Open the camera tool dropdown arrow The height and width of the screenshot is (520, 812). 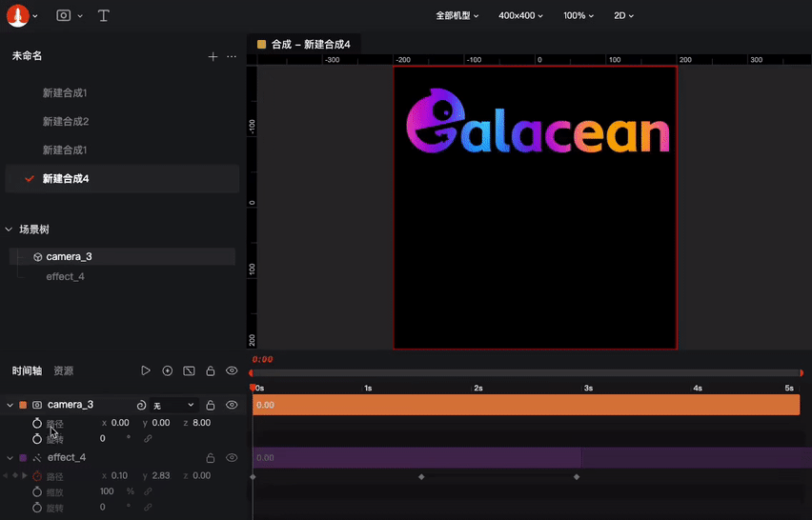coord(80,16)
